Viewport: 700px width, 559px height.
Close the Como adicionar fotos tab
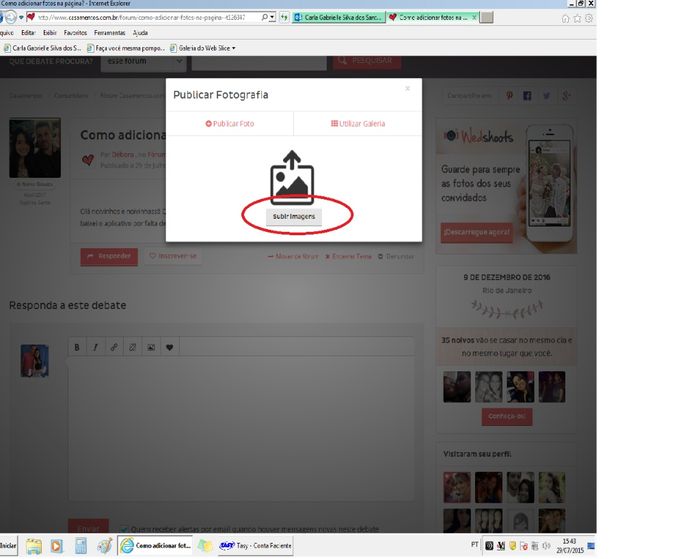474,17
